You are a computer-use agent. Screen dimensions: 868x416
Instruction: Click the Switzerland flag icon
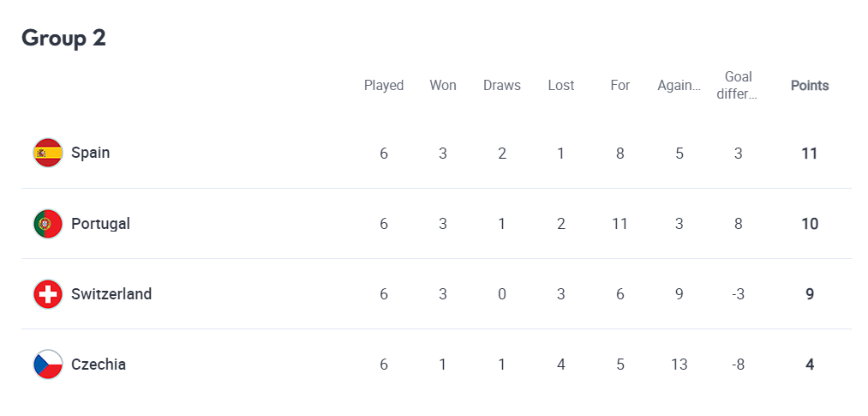point(48,294)
